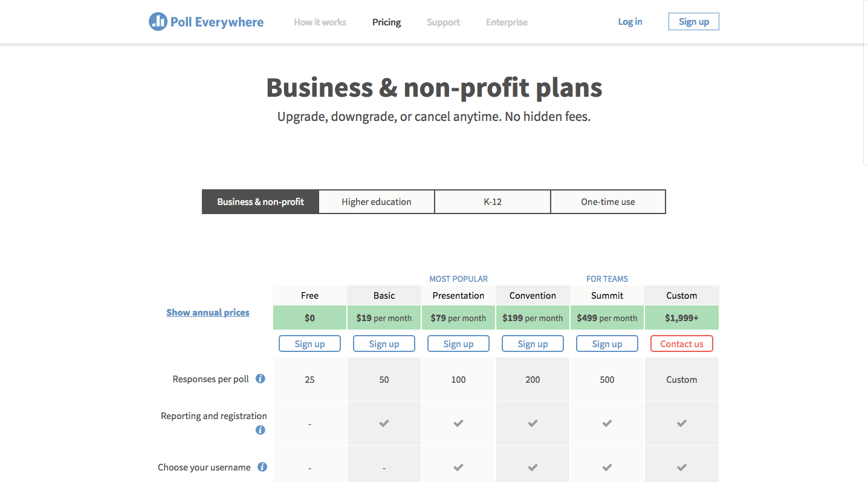Navigate to the Support page
Screen dimensions: 868x482
pyautogui.click(x=443, y=22)
